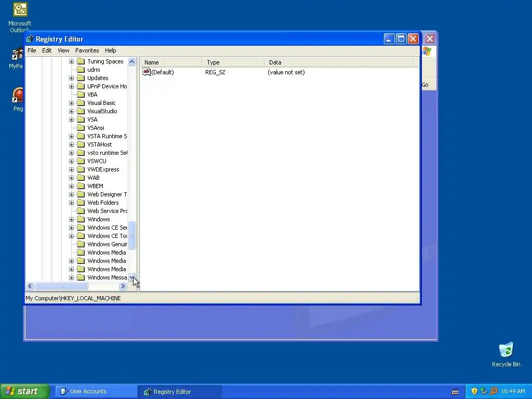This screenshot has width=532, height=399.
Task: Expand the Windows Messaging key
Action: [71, 277]
